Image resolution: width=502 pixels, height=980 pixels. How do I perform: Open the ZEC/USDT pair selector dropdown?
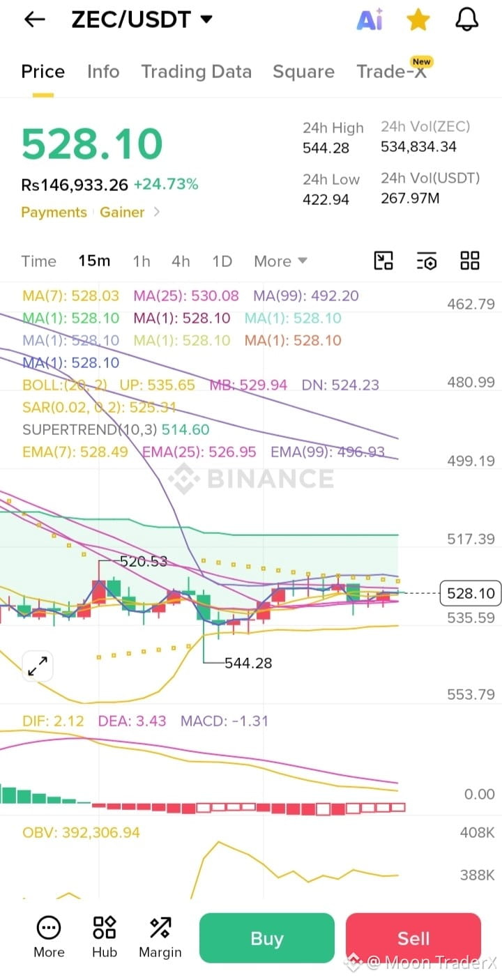point(142,20)
